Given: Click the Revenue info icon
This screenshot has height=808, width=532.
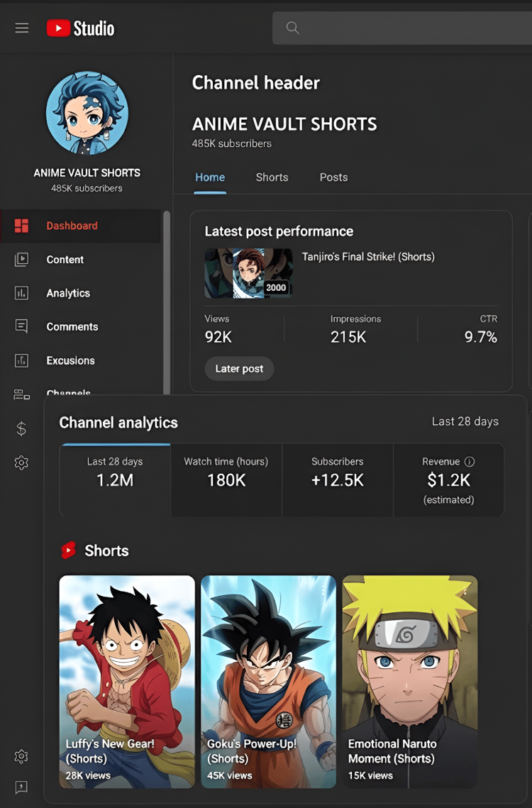Looking at the screenshot, I should point(469,462).
